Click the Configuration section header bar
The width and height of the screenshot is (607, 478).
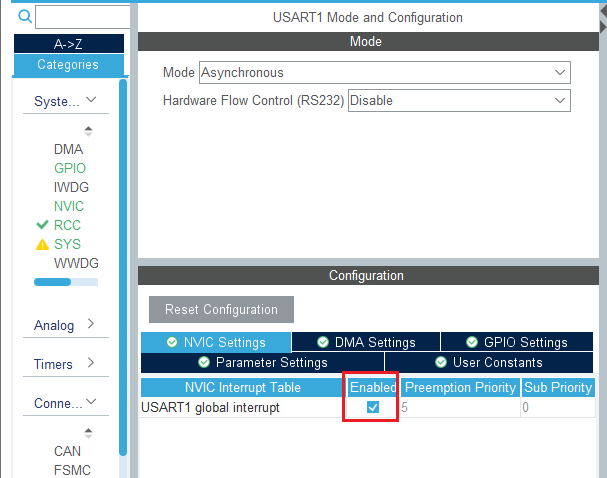coord(368,276)
